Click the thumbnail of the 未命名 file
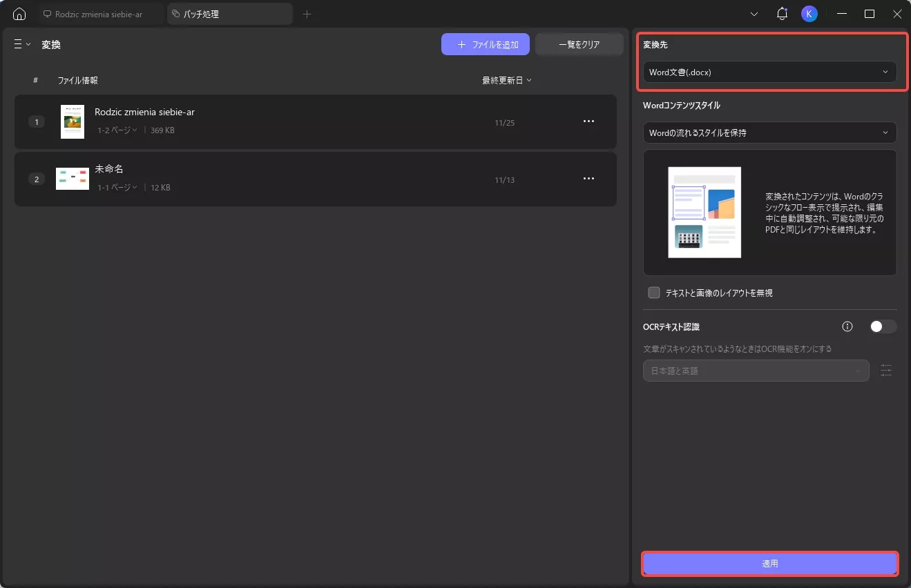Image resolution: width=911 pixels, height=588 pixels. coord(72,178)
